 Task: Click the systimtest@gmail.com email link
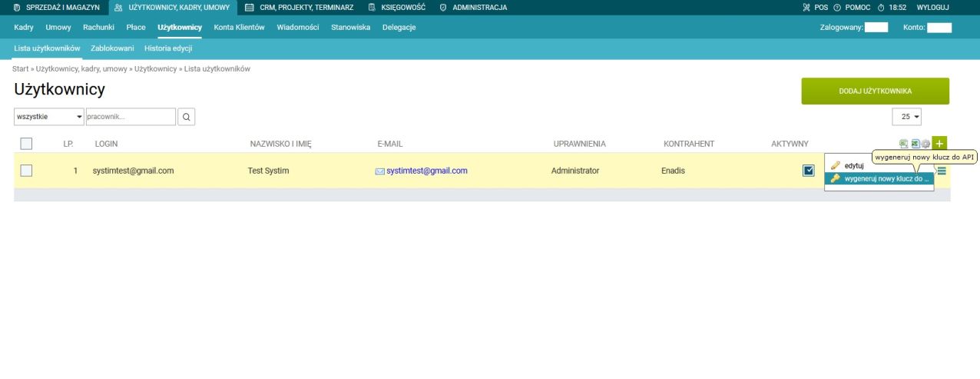[426, 171]
